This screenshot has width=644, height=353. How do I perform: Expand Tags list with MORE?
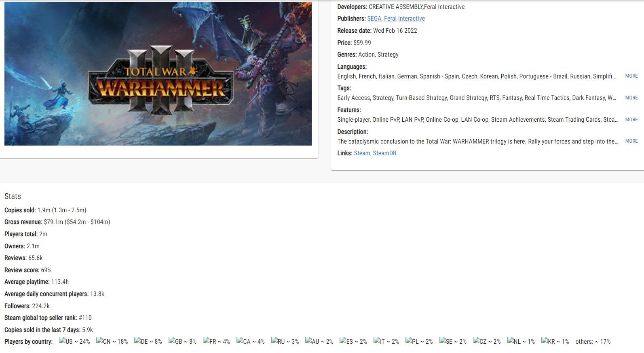[631, 98]
